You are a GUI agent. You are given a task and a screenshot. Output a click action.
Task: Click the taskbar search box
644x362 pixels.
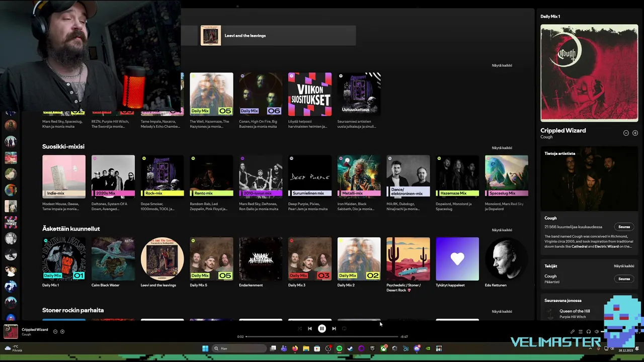239,348
